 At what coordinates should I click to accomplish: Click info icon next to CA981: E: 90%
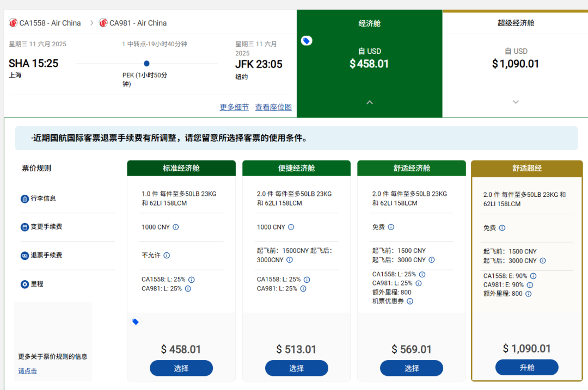tap(530, 285)
